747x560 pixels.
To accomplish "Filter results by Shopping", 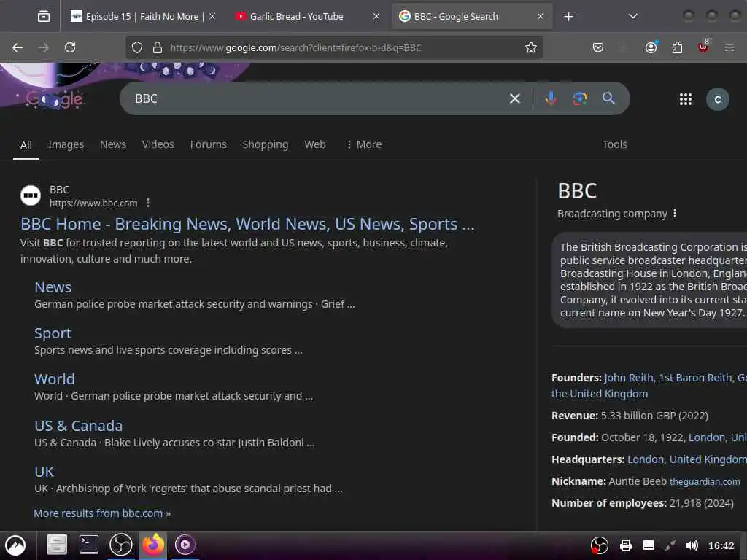I will click(266, 144).
